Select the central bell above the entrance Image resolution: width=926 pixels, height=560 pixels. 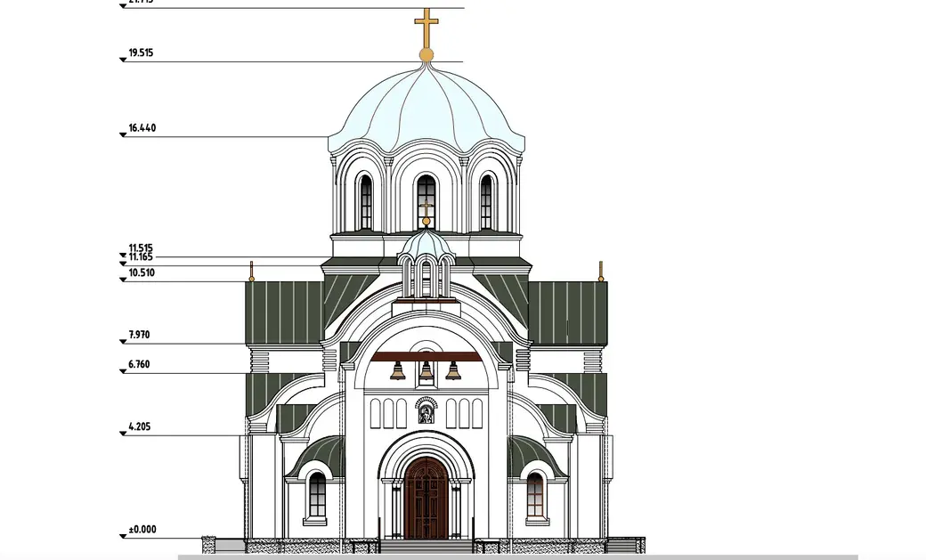pyautogui.click(x=427, y=369)
